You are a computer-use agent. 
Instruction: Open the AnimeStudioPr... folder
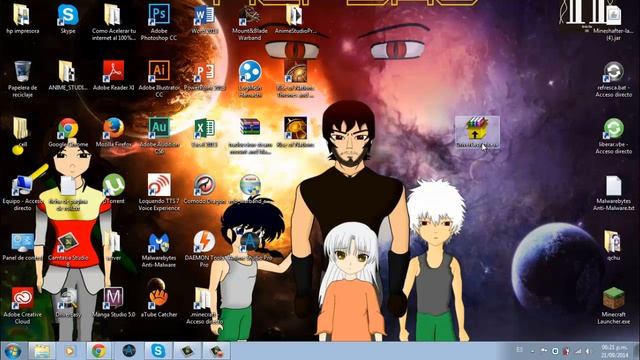click(295, 19)
